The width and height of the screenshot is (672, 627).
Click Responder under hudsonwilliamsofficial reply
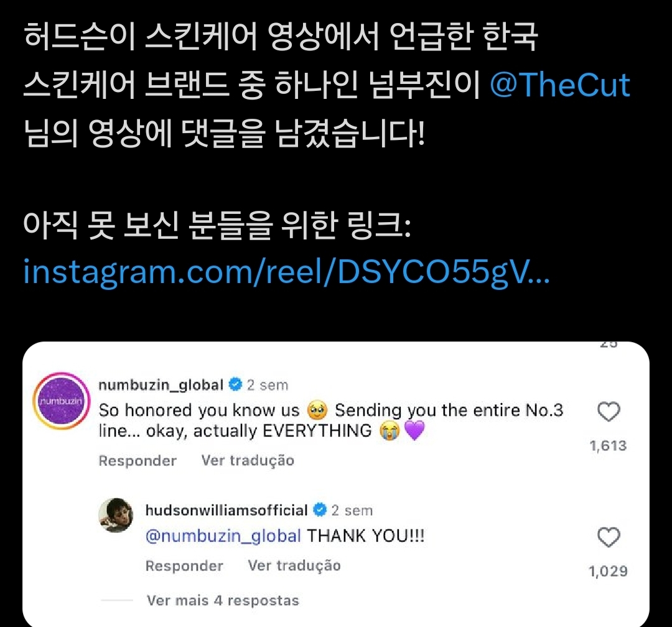click(184, 566)
